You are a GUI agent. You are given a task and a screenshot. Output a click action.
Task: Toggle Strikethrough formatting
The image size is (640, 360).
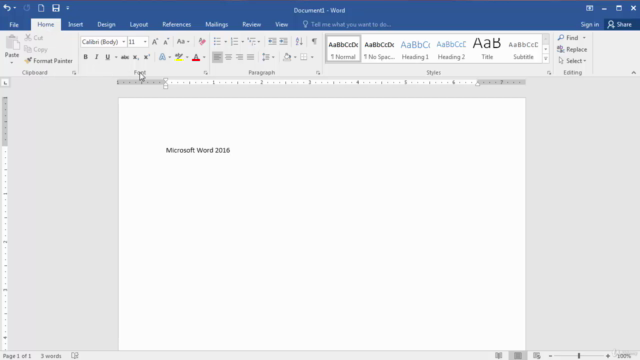pos(124,57)
